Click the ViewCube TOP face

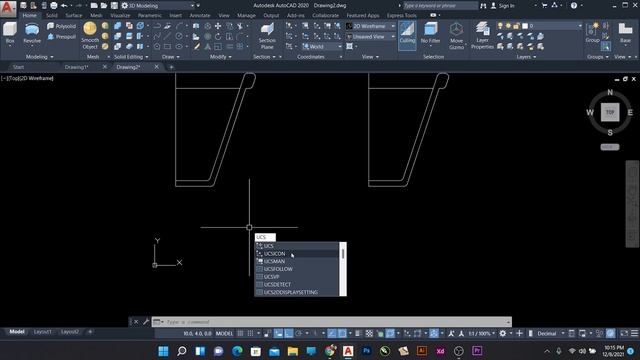click(x=610, y=112)
